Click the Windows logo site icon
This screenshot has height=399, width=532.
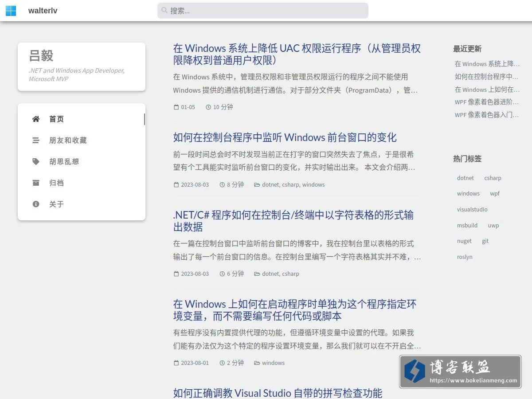pos(11,11)
